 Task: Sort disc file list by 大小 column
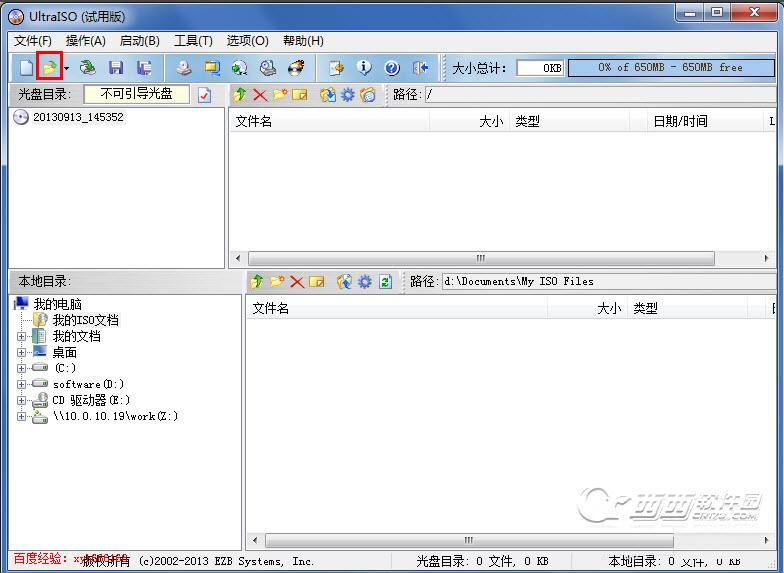[469, 121]
